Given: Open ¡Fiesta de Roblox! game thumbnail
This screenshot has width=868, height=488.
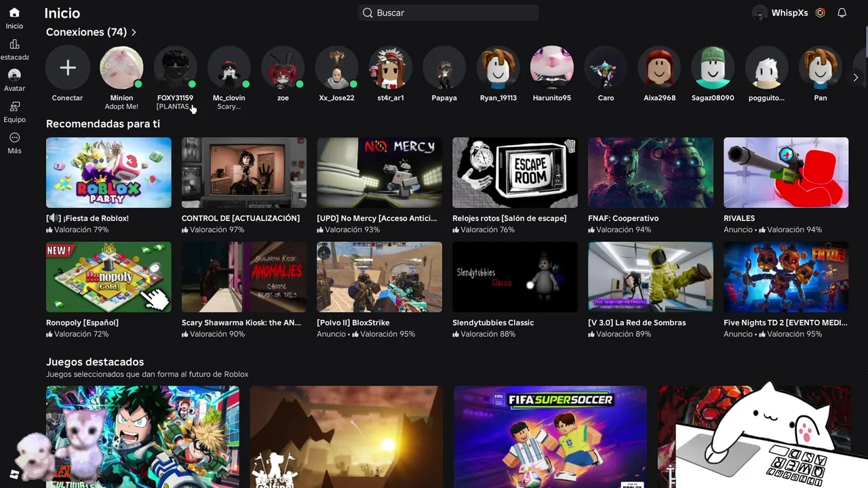Looking at the screenshot, I should click(108, 173).
